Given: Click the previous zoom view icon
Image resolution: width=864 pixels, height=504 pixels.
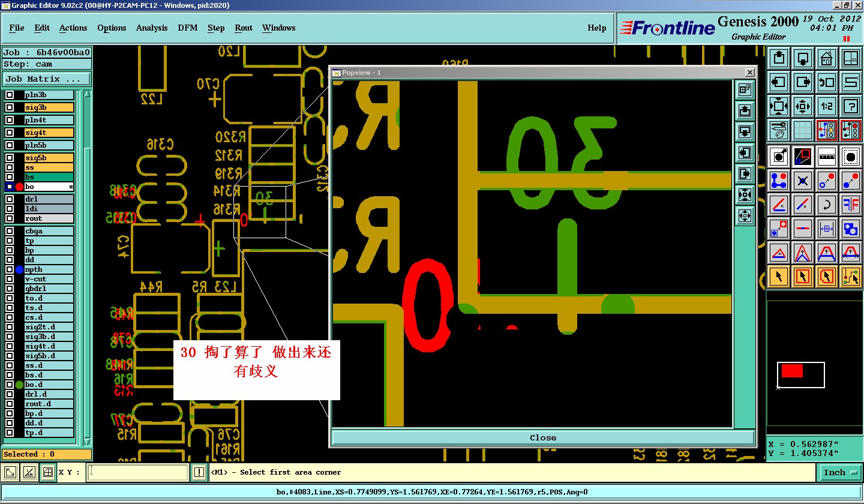Looking at the screenshot, I should coord(826,82).
